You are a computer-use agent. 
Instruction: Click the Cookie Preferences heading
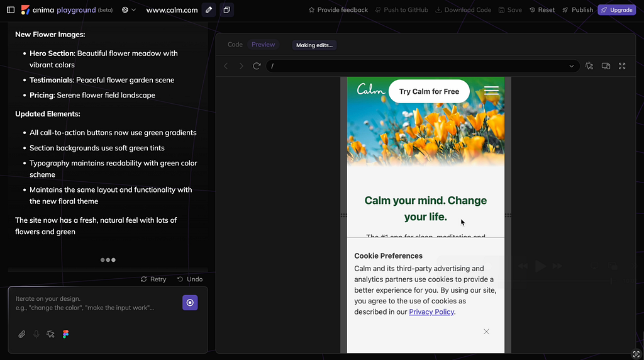pos(388,256)
